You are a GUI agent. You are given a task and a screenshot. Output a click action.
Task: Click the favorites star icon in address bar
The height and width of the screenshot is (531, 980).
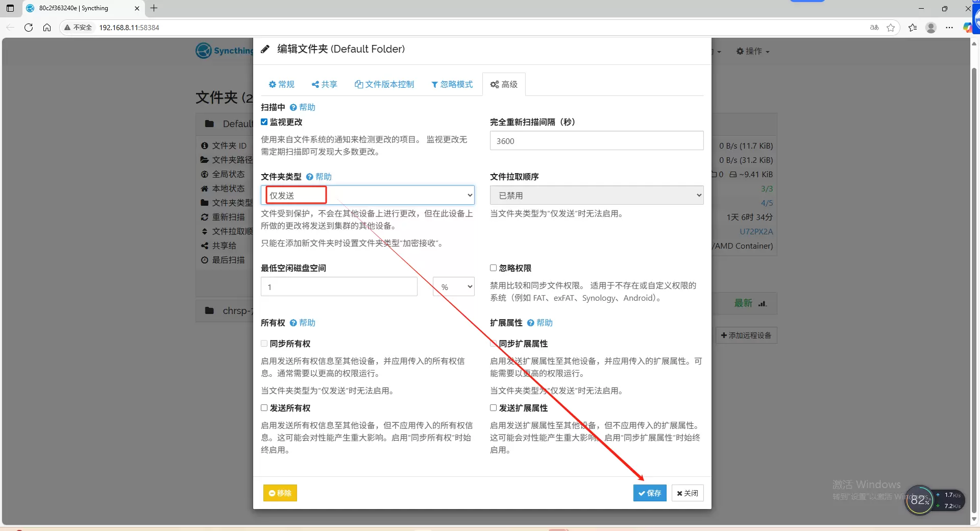[891, 28]
